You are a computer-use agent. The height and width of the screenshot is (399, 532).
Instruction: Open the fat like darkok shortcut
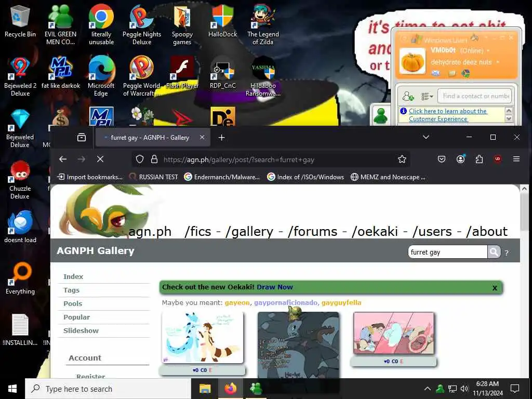coord(60,73)
